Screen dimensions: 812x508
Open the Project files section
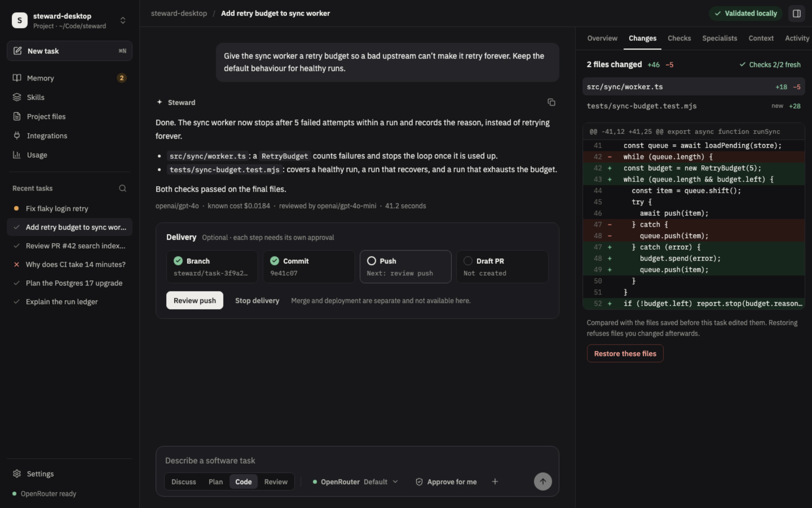(69, 117)
